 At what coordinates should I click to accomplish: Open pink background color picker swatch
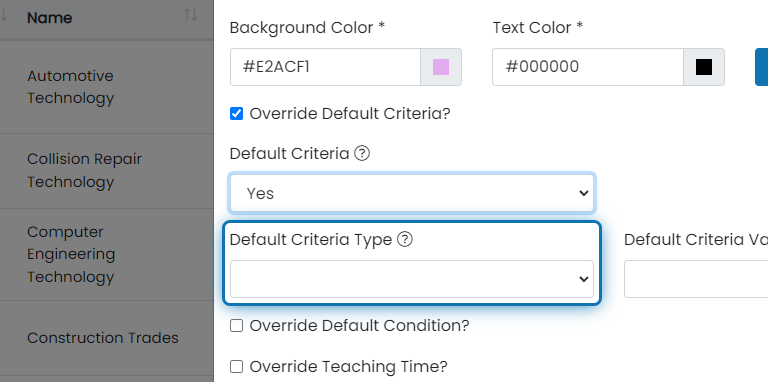pos(441,67)
